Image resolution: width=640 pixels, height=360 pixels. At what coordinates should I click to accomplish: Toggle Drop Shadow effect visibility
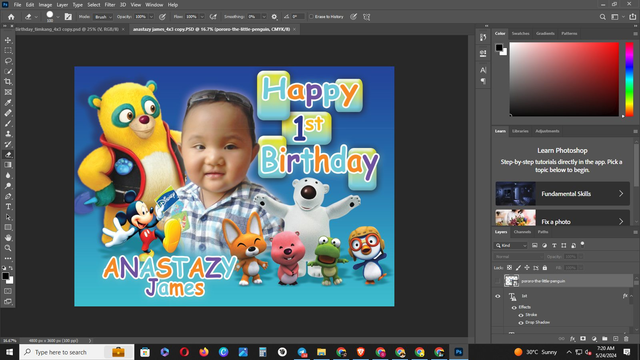coord(521,322)
